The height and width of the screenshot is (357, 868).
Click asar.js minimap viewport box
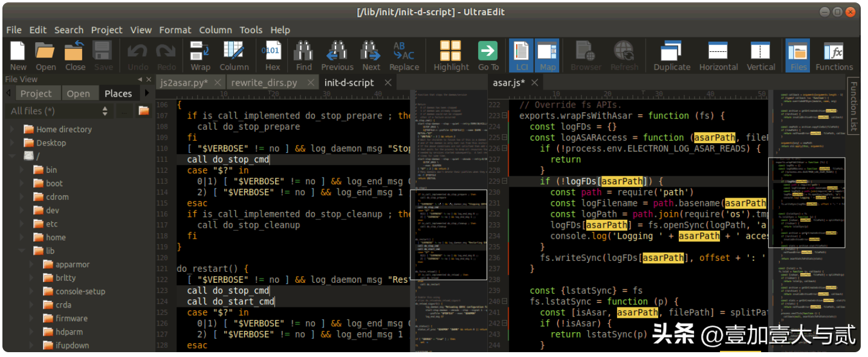(x=806, y=202)
